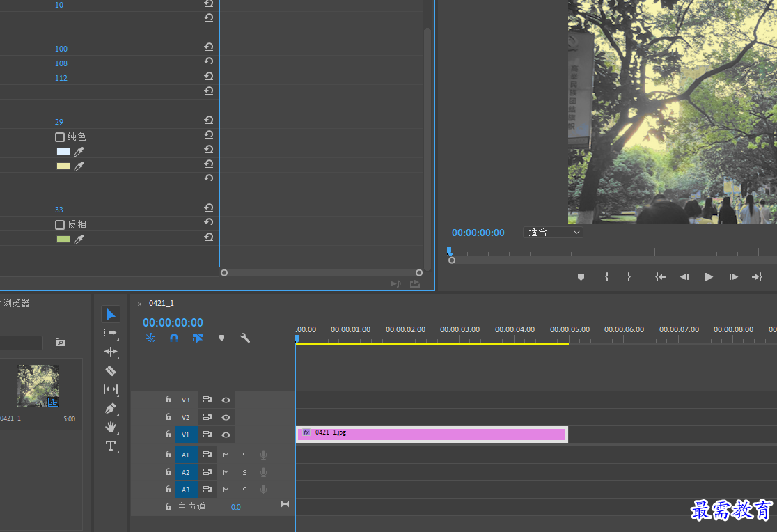
Task: Play the sequence in Program monitor
Action: point(709,276)
